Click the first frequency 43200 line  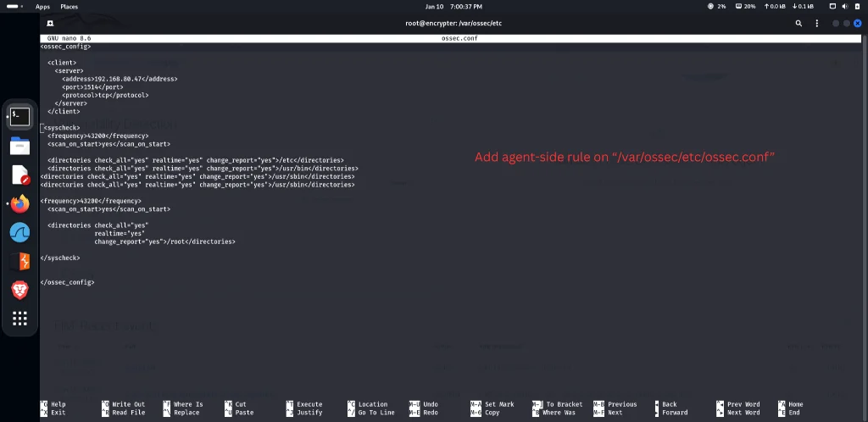tap(98, 136)
